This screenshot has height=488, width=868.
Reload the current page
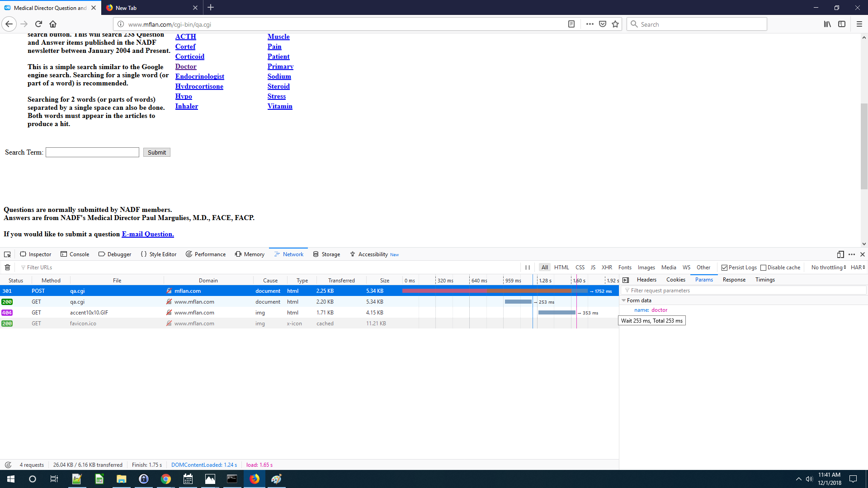[x=38, y=24]
